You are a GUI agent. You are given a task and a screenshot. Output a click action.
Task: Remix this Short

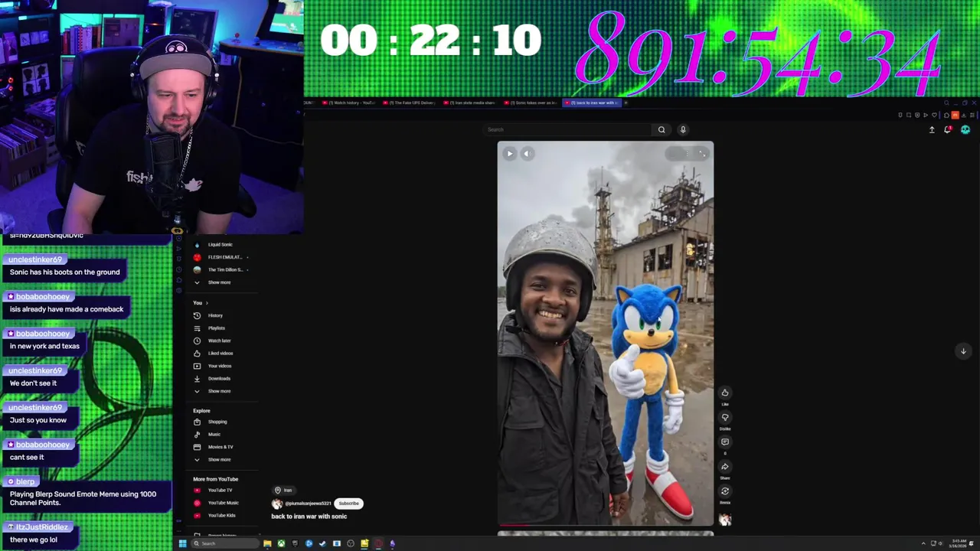(725, 491)
